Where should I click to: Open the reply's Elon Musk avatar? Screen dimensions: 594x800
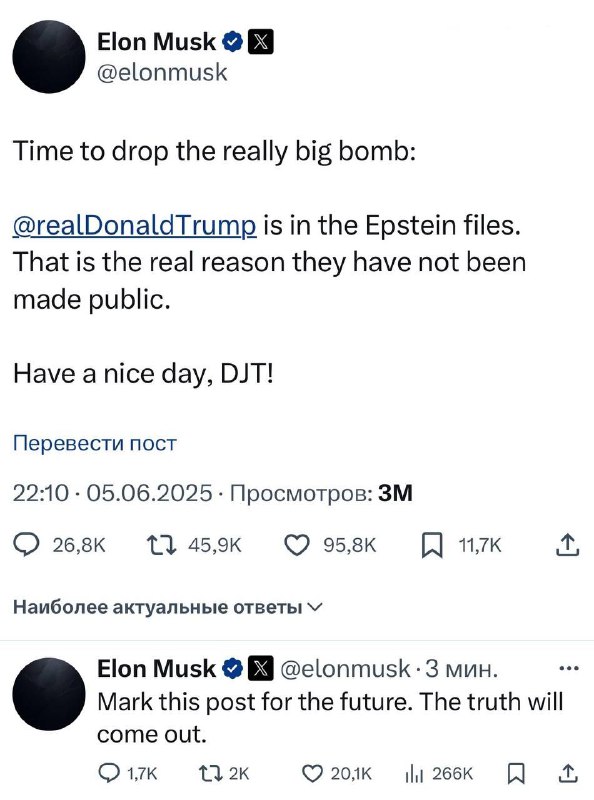(49, 694)
